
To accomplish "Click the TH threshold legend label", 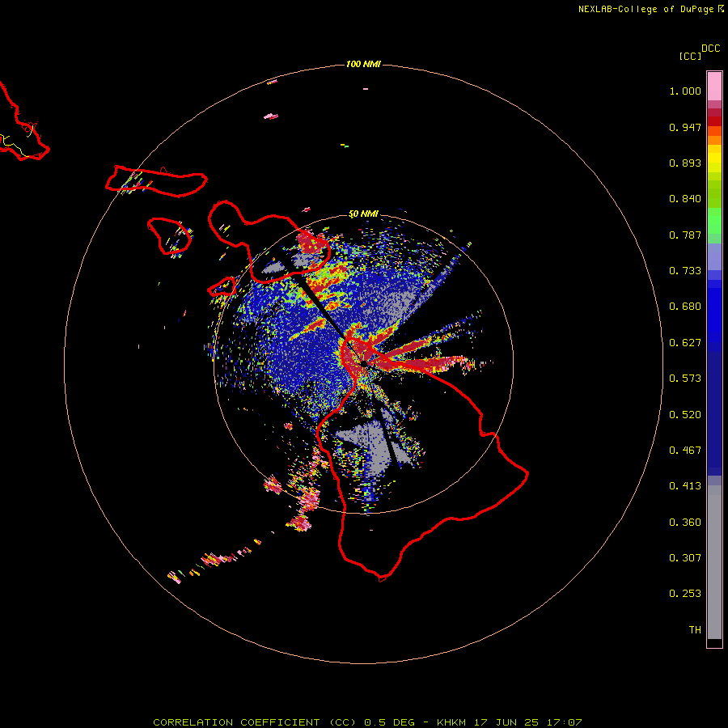I will (695, 630).
